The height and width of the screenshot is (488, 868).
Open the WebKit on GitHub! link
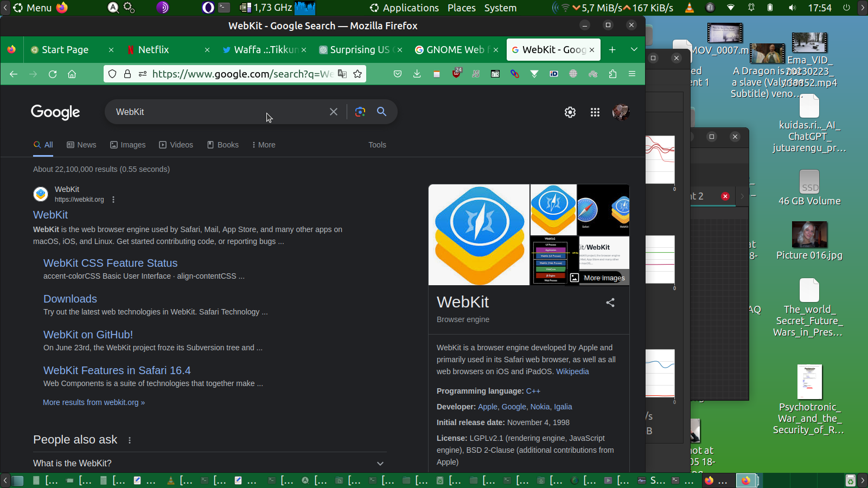(88, 335)
